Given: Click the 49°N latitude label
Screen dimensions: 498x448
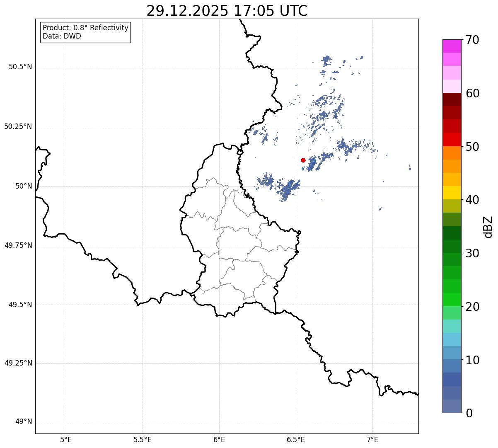Looking at the screenshot, I should coord(24,422).
